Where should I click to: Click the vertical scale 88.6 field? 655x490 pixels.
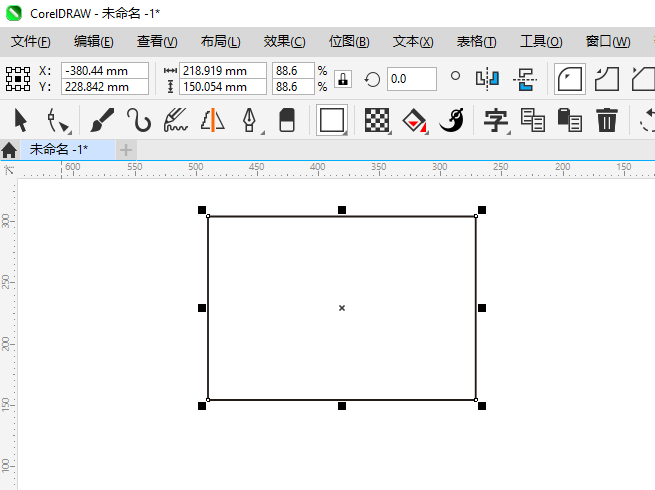[293, 87]
